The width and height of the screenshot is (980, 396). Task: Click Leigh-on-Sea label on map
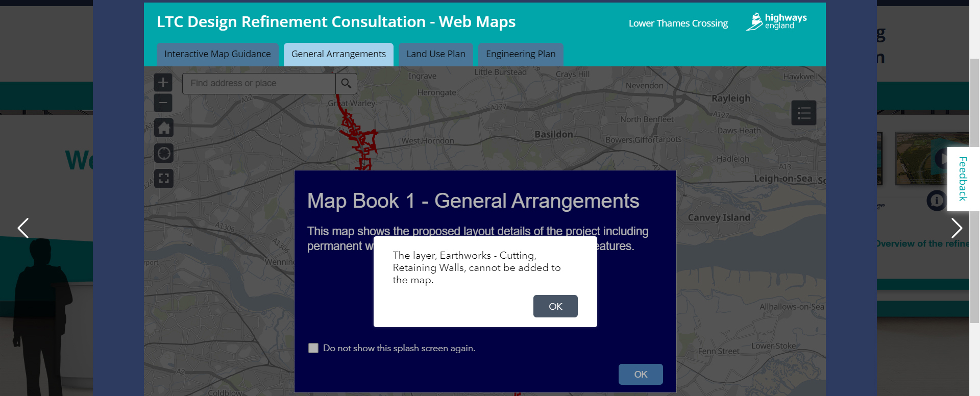pos(783,179)
